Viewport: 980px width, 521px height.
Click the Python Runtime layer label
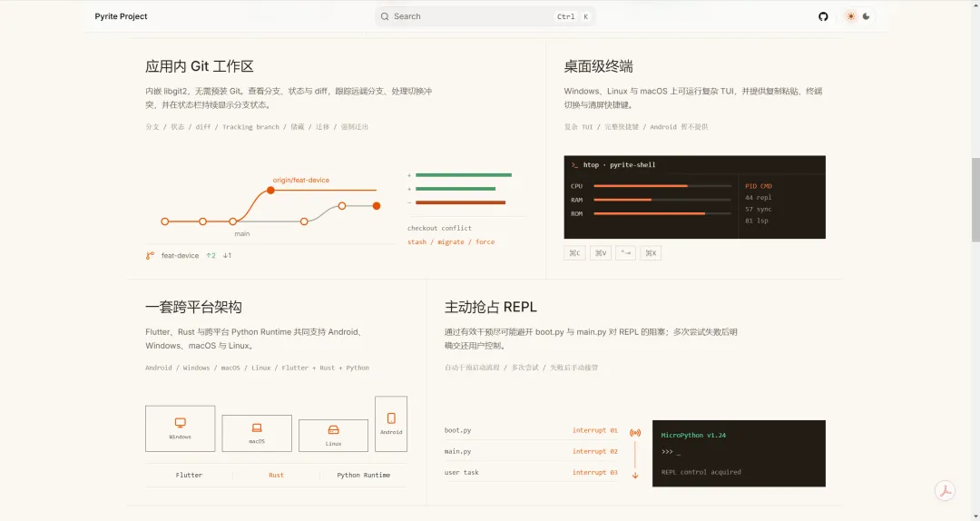click(x=363, y=475)
